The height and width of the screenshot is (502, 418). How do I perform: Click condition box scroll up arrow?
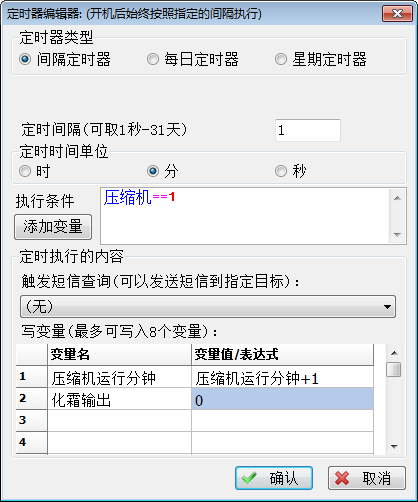pyautogui.click(x=397, y=198)
